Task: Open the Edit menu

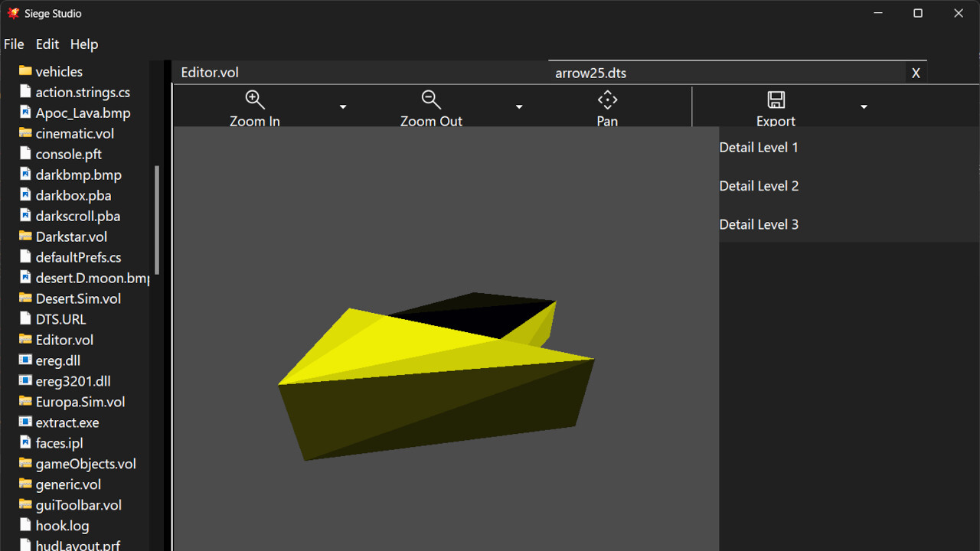Action: tap(47, 44)
